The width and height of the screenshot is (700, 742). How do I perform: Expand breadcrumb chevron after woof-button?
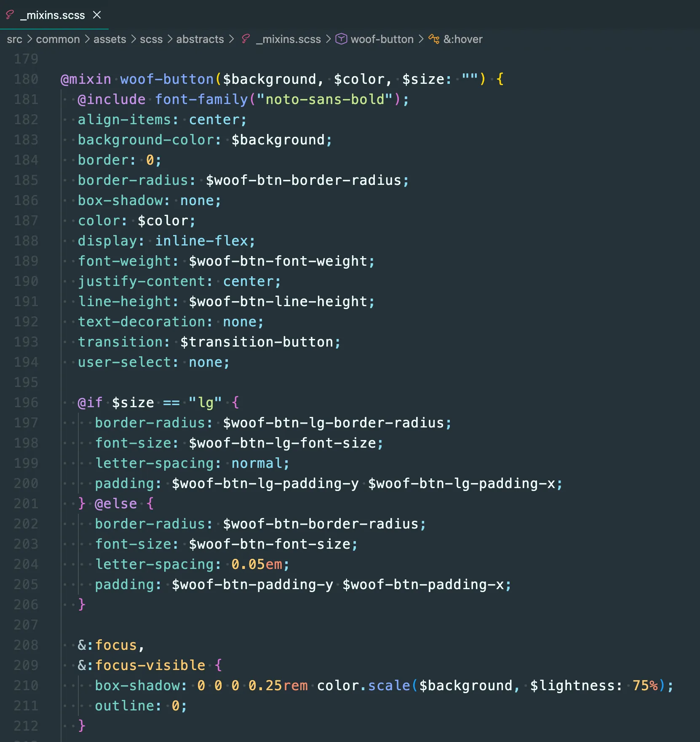[x=421, y=39]
